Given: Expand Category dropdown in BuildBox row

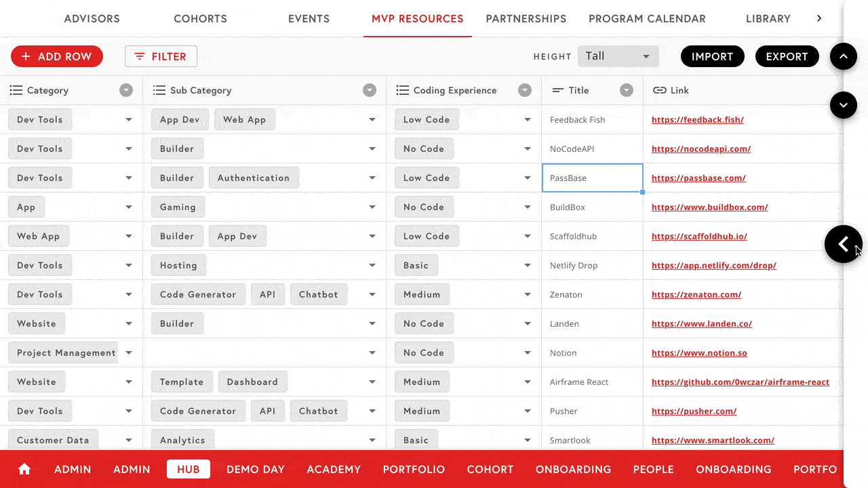Looking at the screenshot, I should click(x=129, y=207).
